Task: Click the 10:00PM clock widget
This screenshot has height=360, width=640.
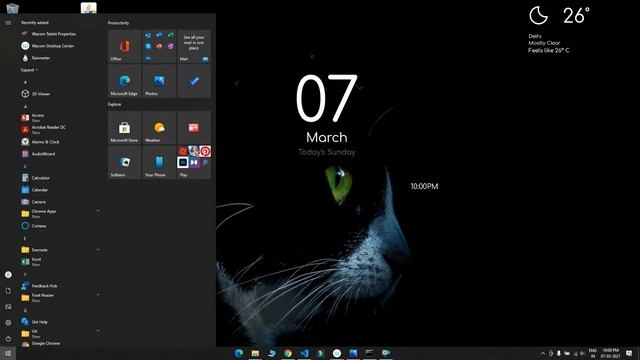Action: click(424, 187)
